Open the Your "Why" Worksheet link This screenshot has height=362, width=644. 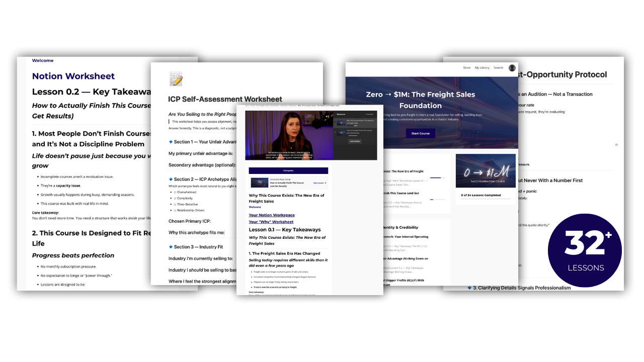[x=271, y=222]
